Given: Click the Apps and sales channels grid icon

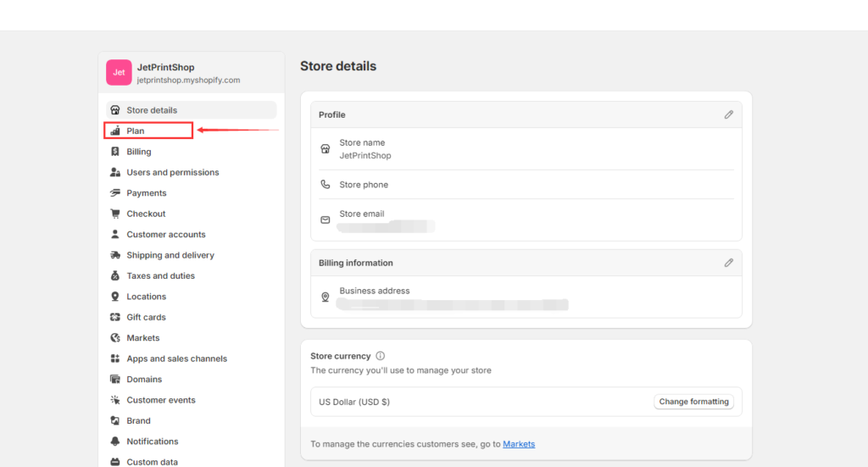Looking at the screenshot, I should coord(115,359).
